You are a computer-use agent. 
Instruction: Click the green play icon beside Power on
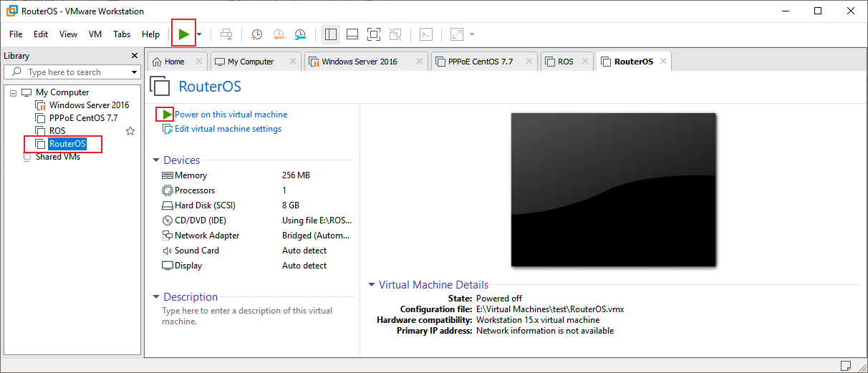[x=167, y=115]
